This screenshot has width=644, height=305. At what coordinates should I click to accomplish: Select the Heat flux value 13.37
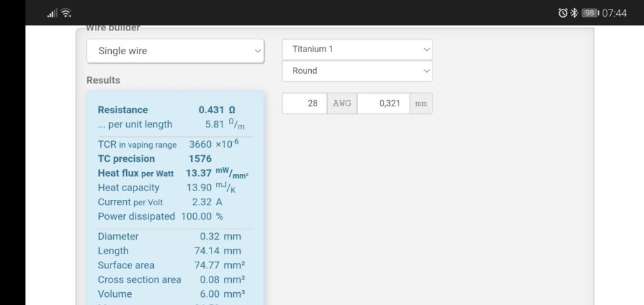(x=199, y=174)
